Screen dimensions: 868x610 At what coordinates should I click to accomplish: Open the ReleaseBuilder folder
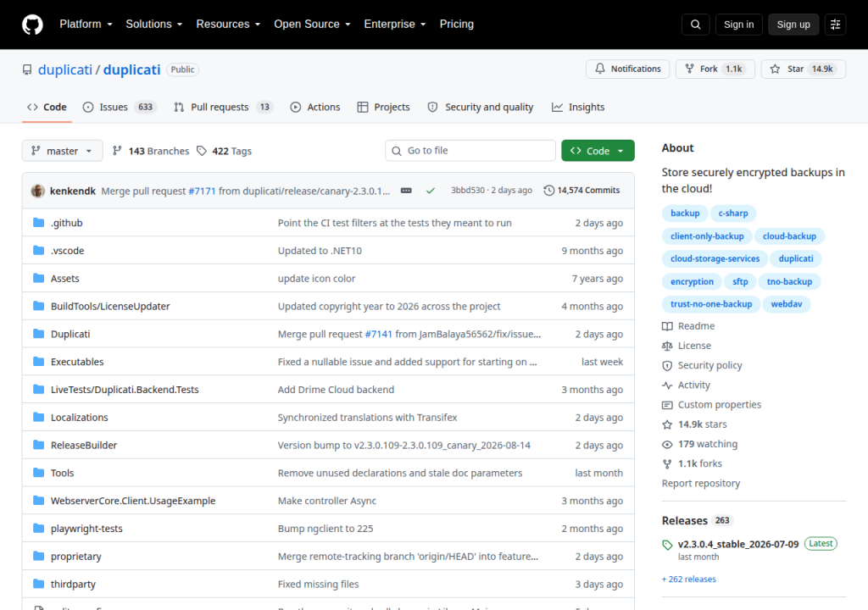[x=84, y=445]
